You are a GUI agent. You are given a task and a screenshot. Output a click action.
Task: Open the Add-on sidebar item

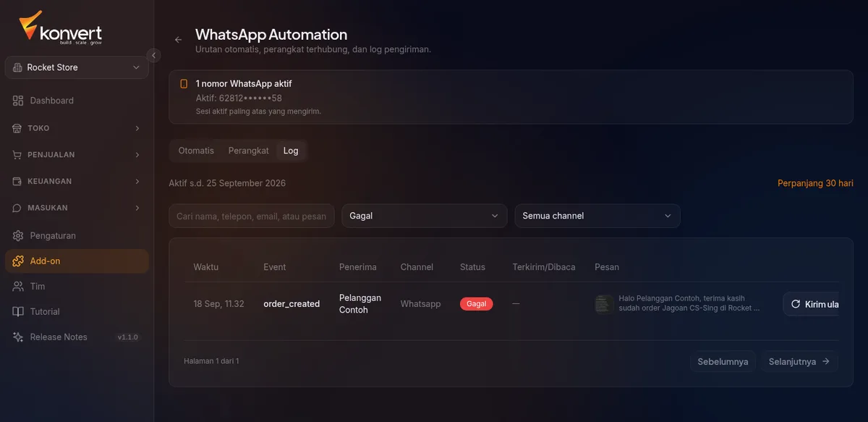[77, 261]
